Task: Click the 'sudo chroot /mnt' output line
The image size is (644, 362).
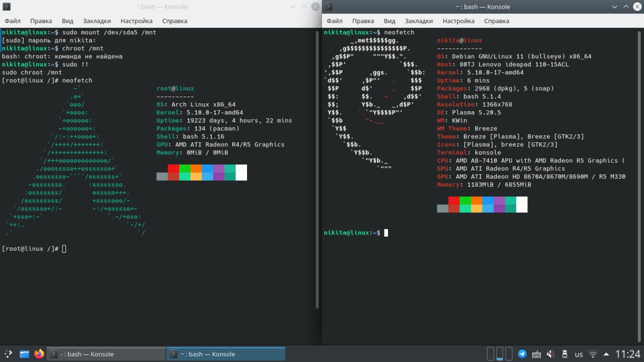Action: [x=32, y=73]
